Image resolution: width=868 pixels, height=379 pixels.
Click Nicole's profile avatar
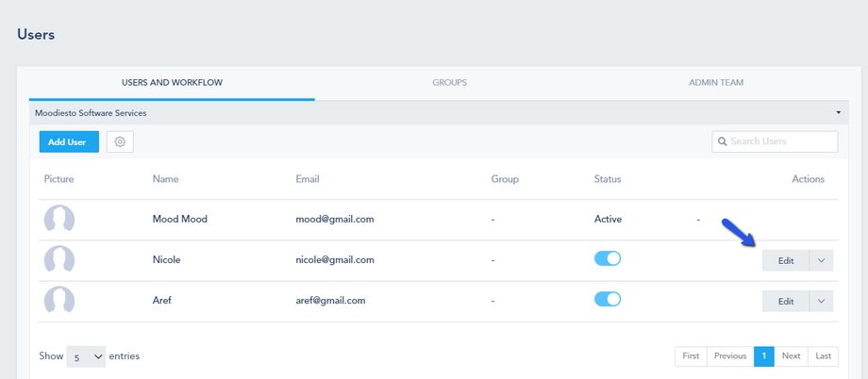[x=59, y=259]
